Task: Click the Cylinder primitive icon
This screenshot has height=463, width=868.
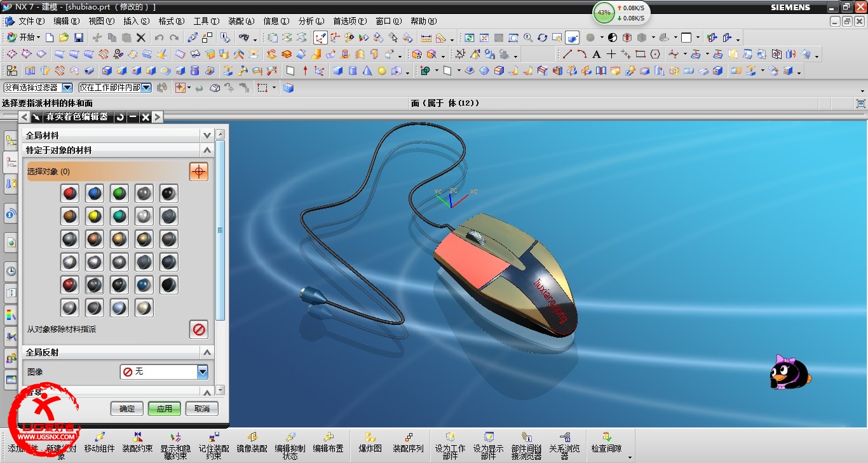Action: (x=353, y=71)
